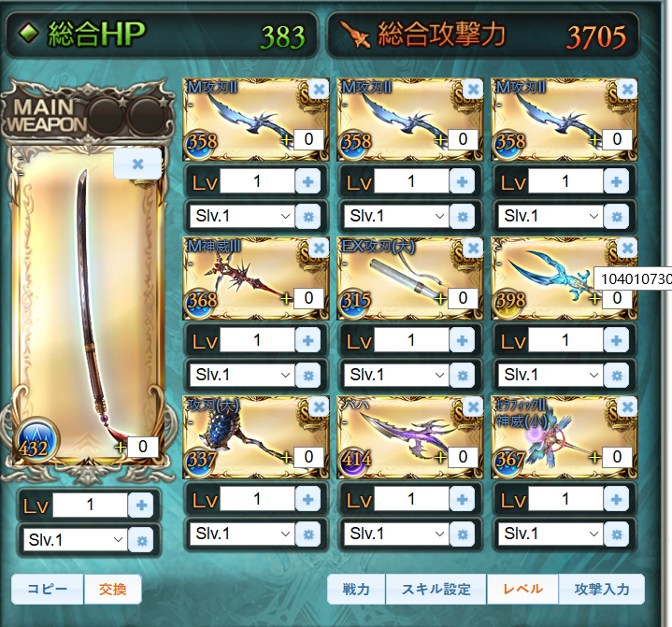Remove the EX攻刃(大) weapon with X

pos(473,249)
